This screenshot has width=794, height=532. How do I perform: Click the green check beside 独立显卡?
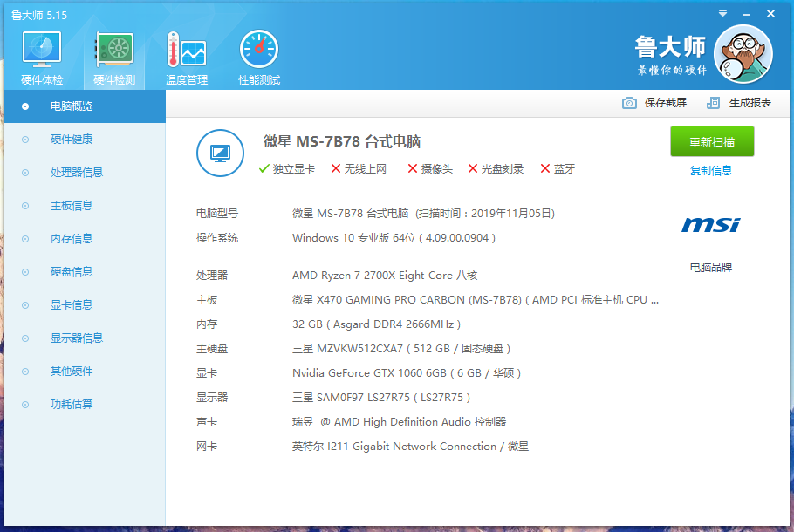(264, 168)
